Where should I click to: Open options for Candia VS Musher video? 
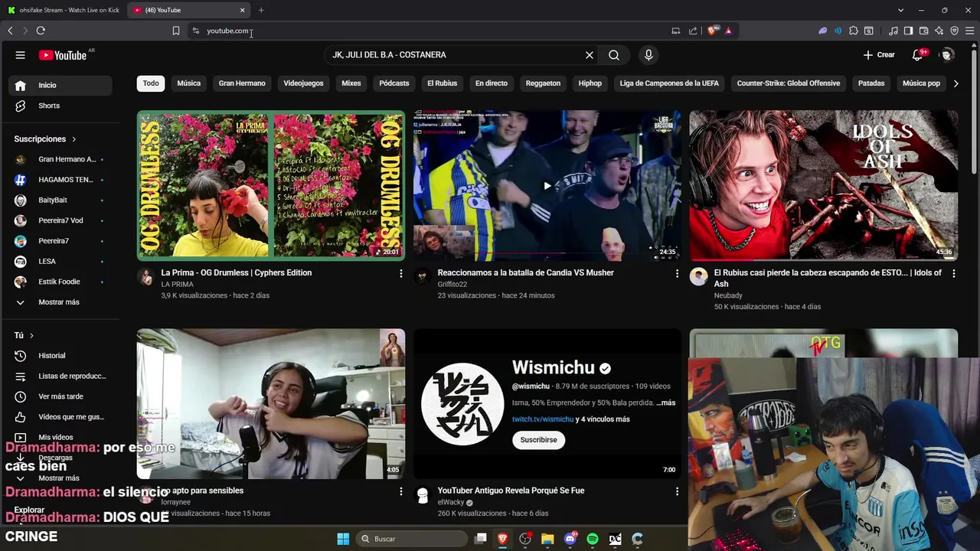(677, 273)
